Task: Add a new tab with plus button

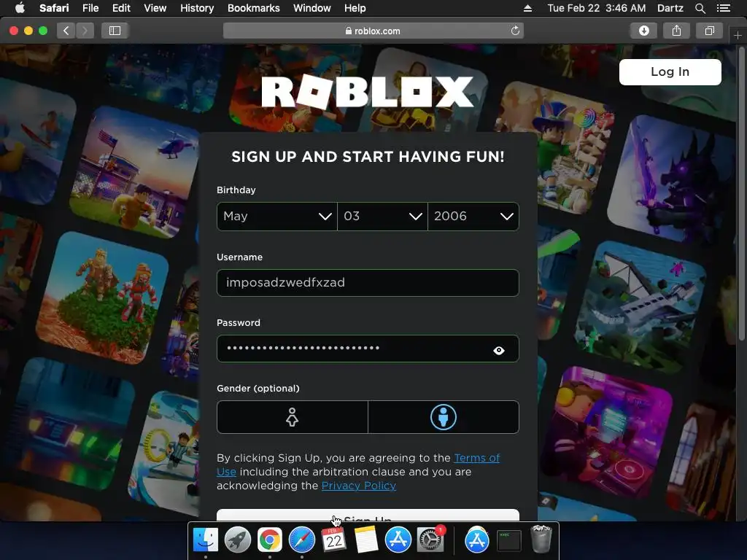Action: tap(738, 35)
